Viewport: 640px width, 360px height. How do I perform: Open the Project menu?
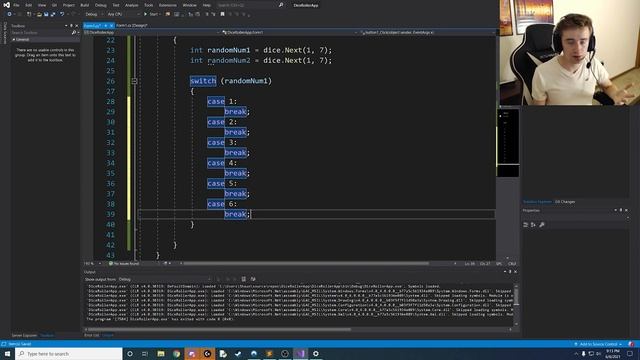pyautogui.click(x=69, y=5)
